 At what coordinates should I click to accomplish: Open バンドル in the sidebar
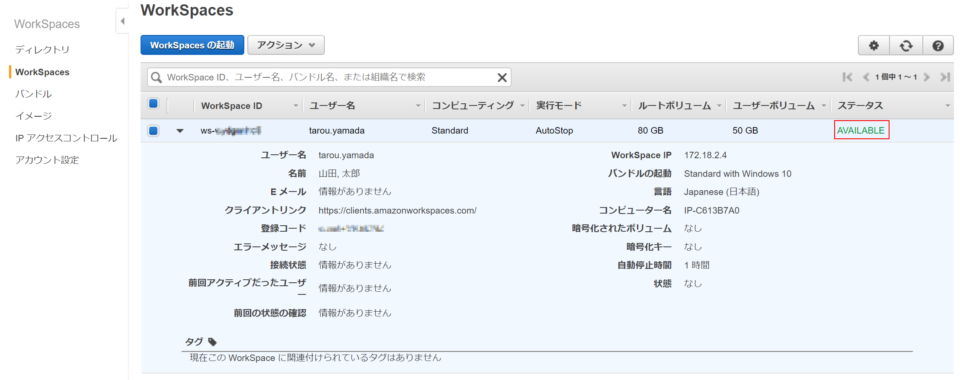click(33, 94)
